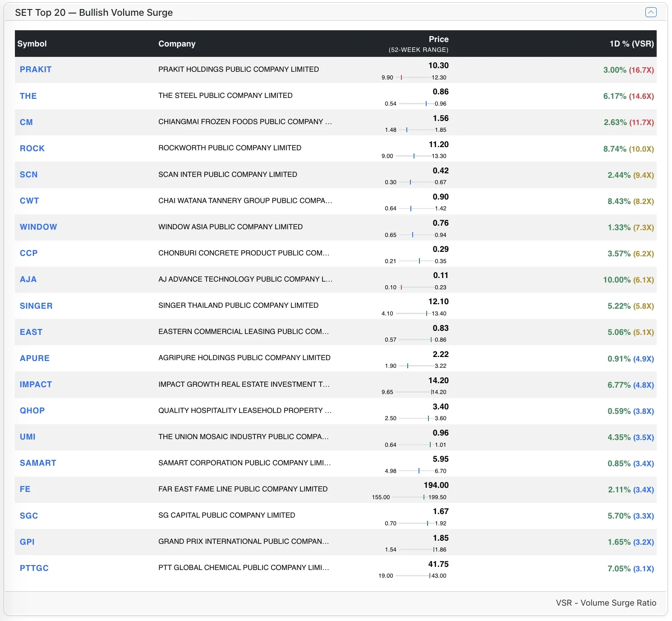Sort by 1D % (VSR) column header
Viewport: 672px width, 621px height.
coord(631,44)
